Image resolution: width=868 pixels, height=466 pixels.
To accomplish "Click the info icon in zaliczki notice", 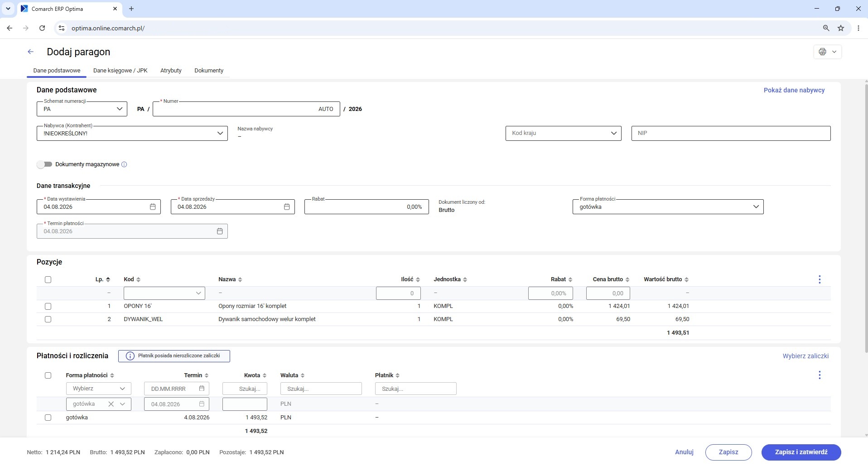I will (130, 356).
